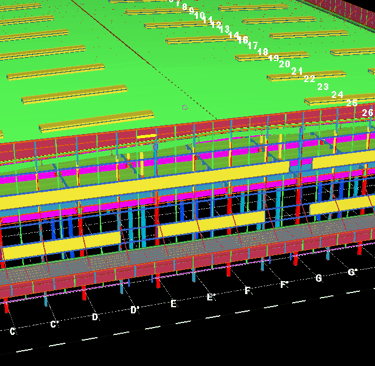The image size is (375, 366).
Task: Select grid label "D"
Action: (x=95, y=317)
